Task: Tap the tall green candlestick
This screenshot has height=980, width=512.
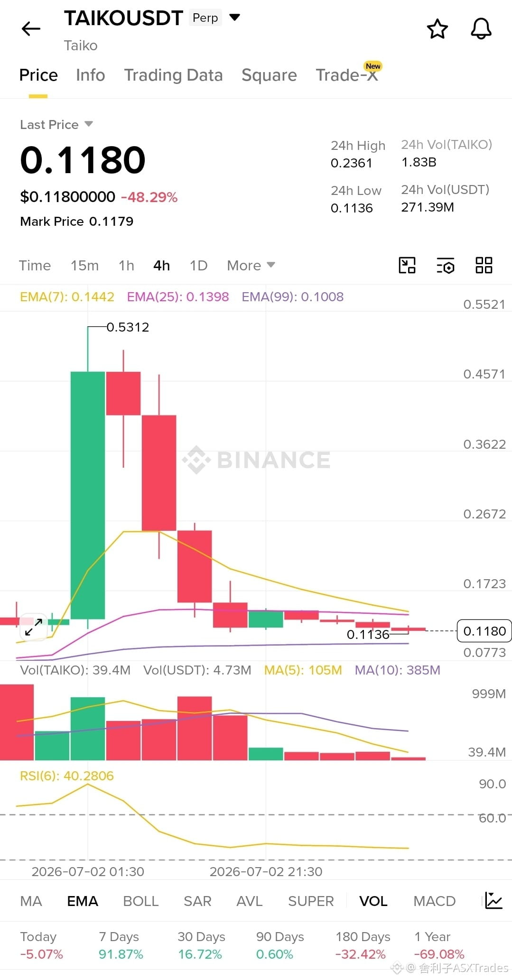Action: coord(88,495)
